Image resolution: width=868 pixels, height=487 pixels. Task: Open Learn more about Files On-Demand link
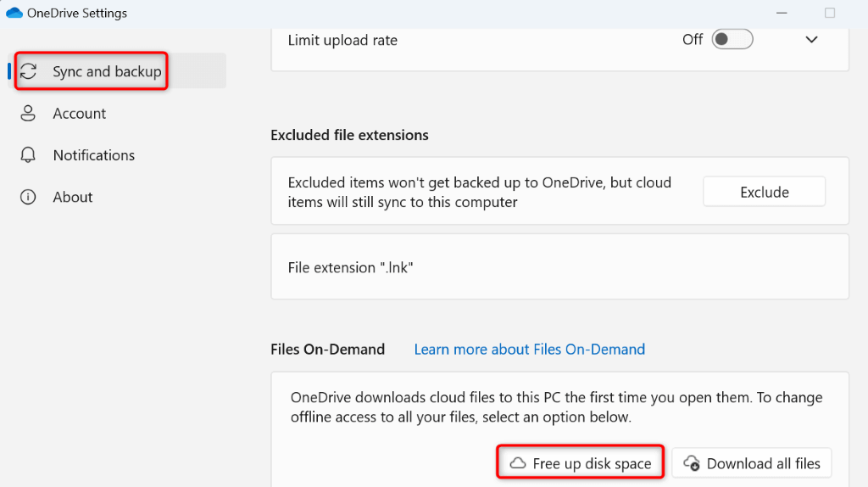pos(529,349)
